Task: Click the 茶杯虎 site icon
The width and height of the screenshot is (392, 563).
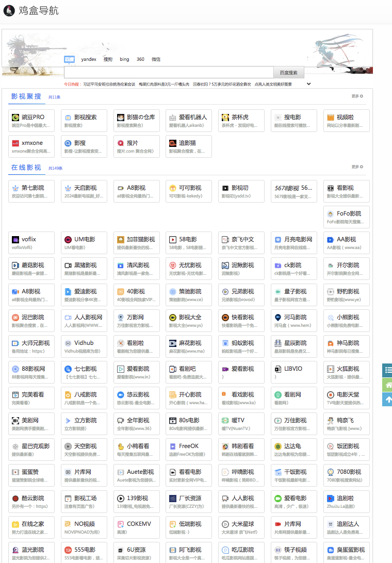Action: click(225, 118)
